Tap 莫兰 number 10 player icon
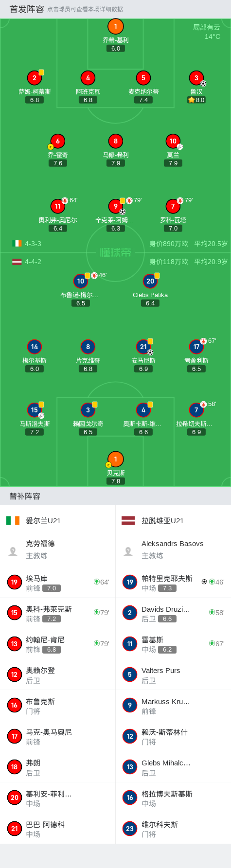Viewport: 231px width, 868px height. coord(173,141)
